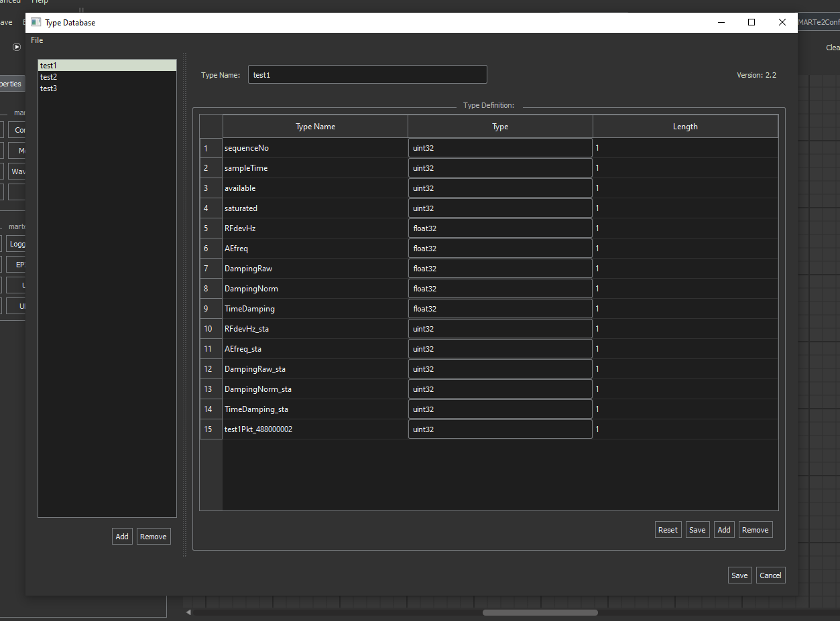The height and width of the screenshot is (621, 840).
Task: Open the float32 type selector for RFdevHz
Action: coord(499,228)
